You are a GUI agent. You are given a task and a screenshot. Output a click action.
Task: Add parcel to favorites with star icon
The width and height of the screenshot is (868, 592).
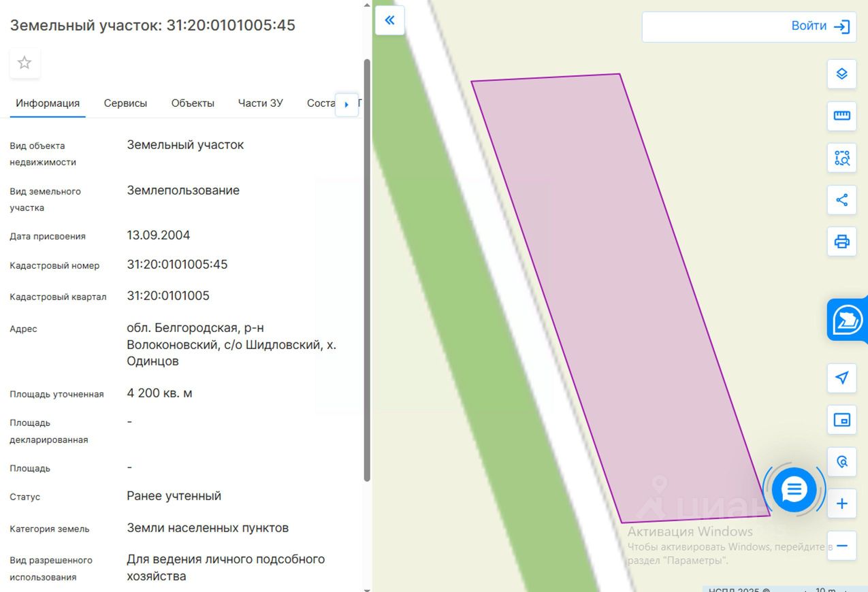[25, 63]
